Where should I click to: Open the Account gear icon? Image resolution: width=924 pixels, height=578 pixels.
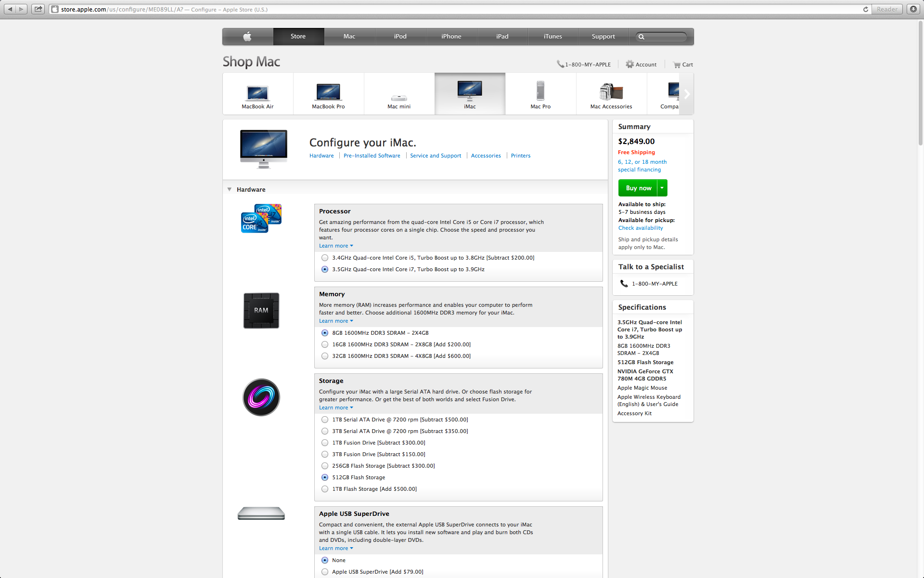click(629, 64)
